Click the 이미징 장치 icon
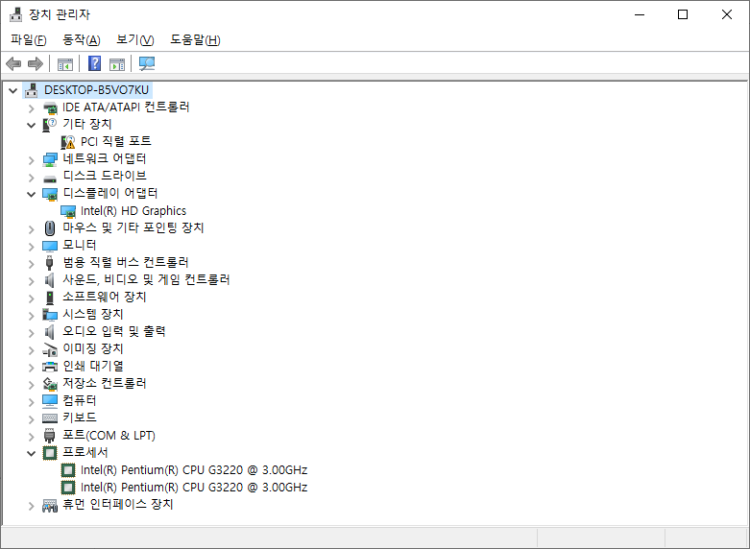Image resolution: width=750 pixels, height=549 pixels. coord(50,350)
